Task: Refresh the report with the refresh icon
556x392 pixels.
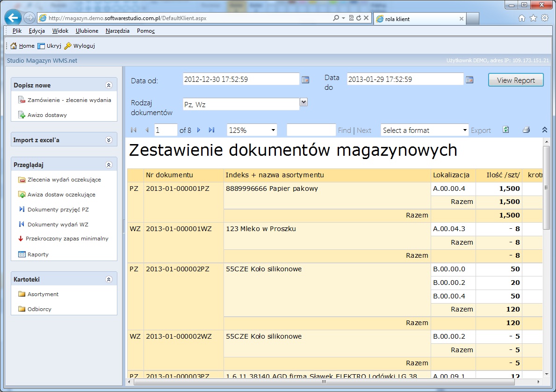Action: (505, 130)
